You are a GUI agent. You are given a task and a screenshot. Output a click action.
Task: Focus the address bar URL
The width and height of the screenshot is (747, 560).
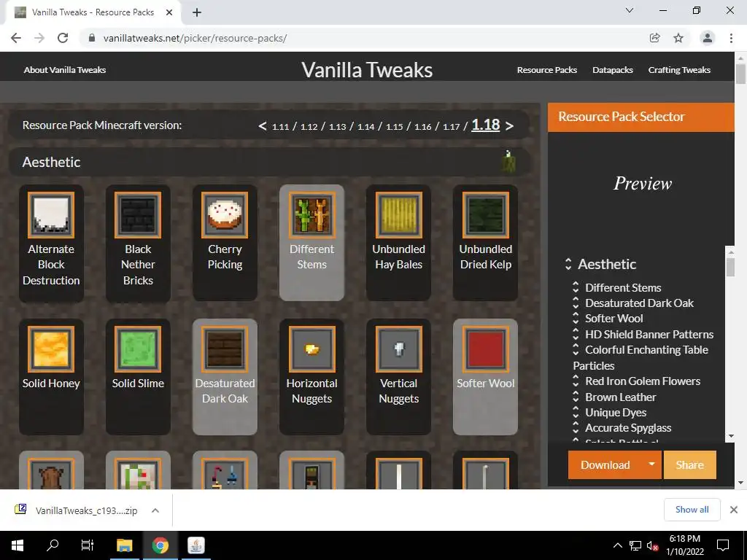click(x=195, y=38)
